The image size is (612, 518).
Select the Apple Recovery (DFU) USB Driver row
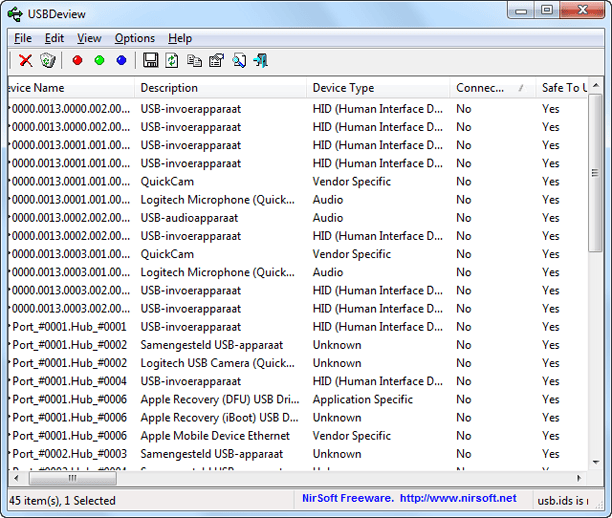click(x=297, y=399)
